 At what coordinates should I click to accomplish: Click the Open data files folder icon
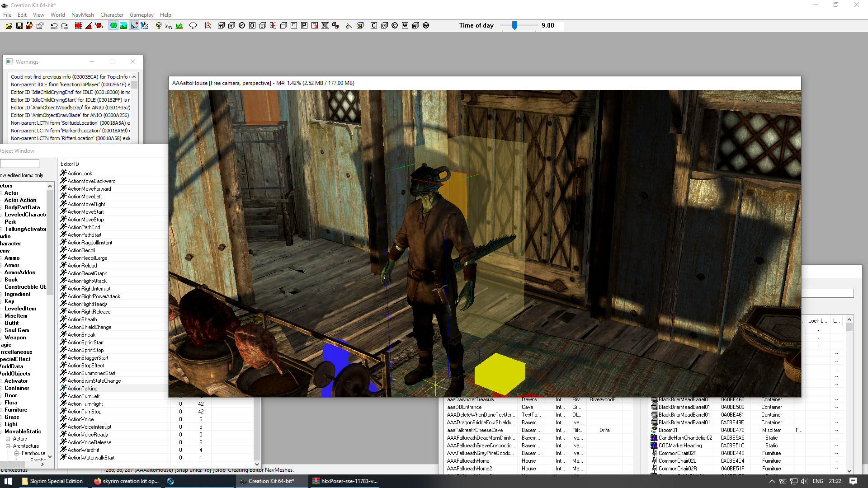pos(9,26)
